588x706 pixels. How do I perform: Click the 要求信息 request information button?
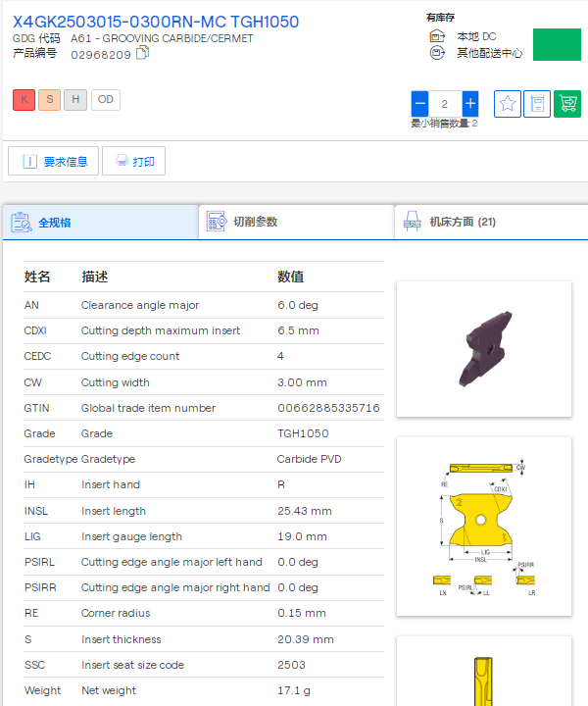[x=54, y=161]
